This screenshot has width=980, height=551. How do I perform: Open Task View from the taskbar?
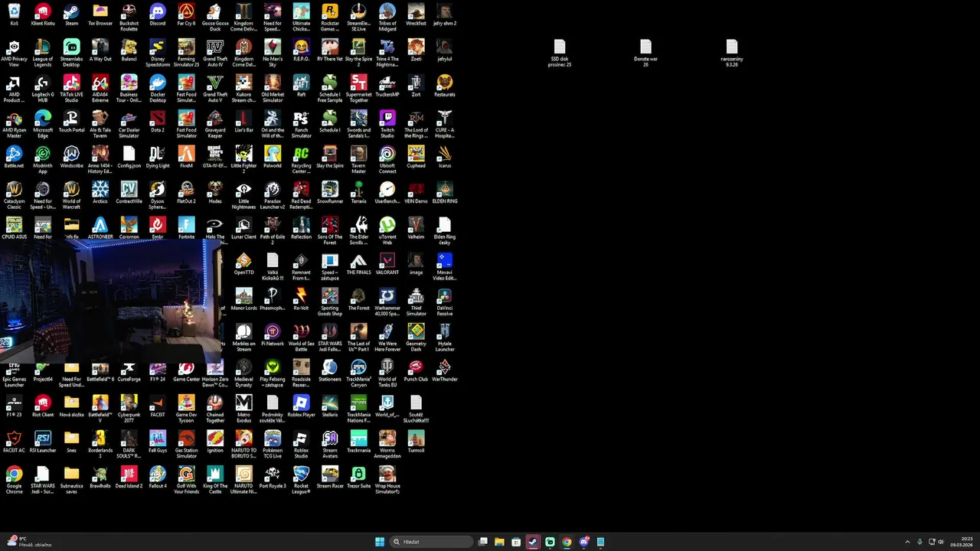(483, 542)
